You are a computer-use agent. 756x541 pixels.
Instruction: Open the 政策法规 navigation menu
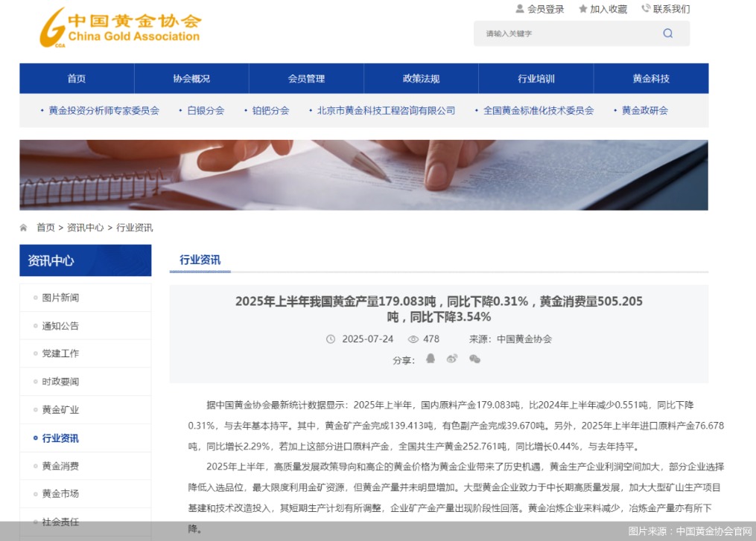tap(420, 78)
